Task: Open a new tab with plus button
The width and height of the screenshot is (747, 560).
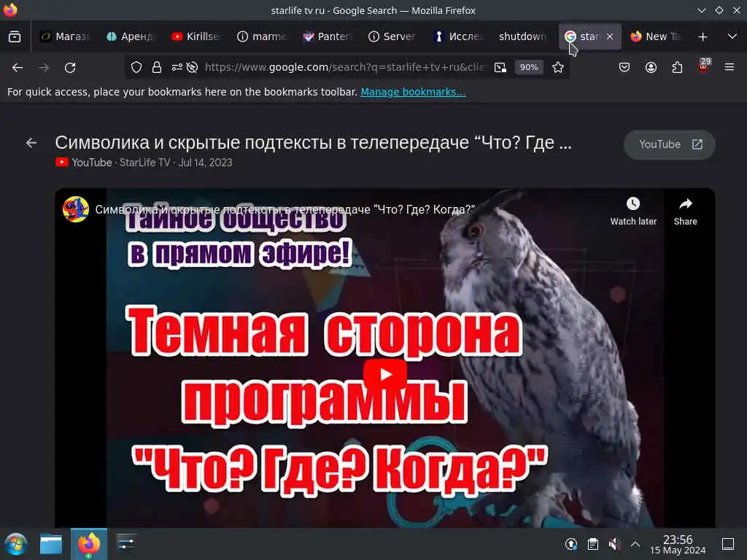Action: (703, 36)
